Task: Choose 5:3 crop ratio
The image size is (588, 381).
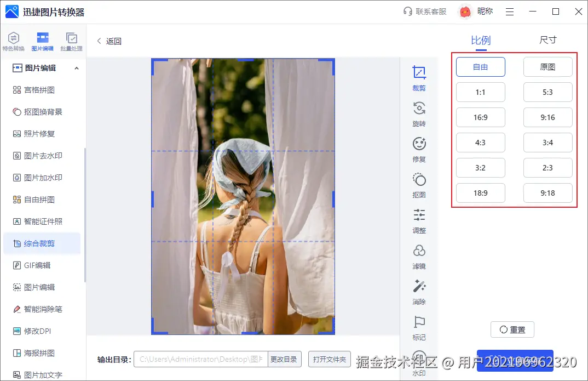Action: [x=547, y=92]
